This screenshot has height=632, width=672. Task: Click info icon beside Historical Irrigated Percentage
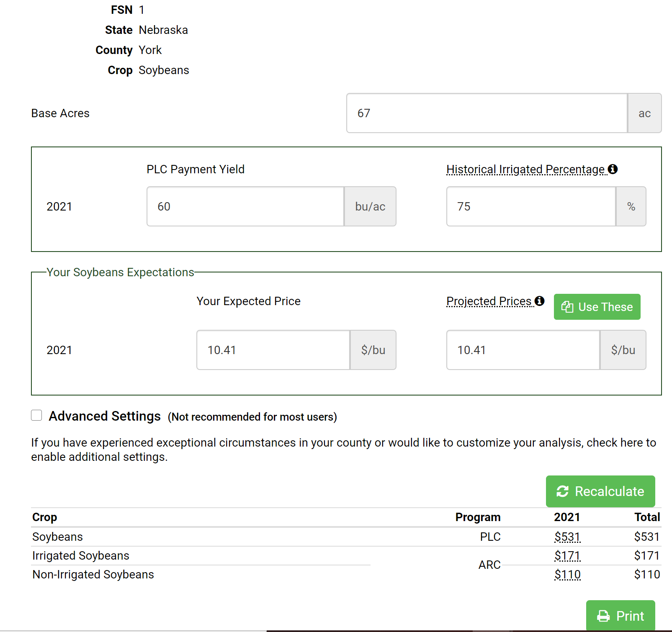point(613,169)
